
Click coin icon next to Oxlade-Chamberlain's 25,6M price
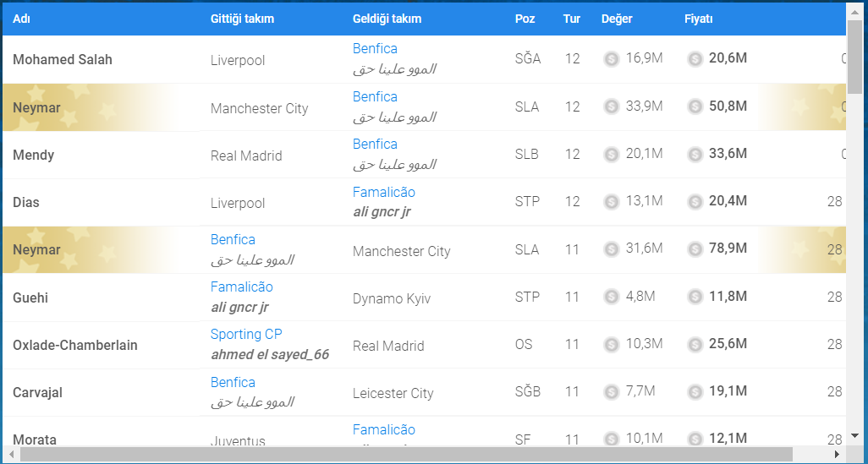695,345
